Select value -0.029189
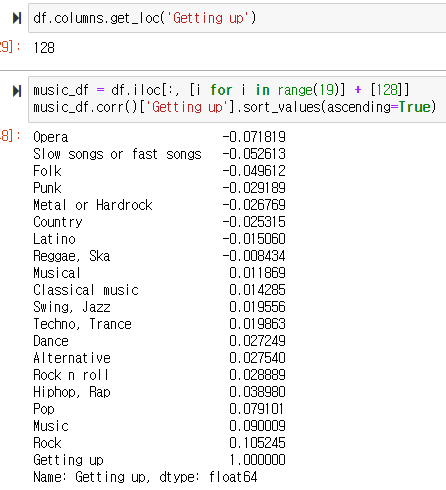The image size is (446, 490). pyautogui.click(x=254, y=188)
